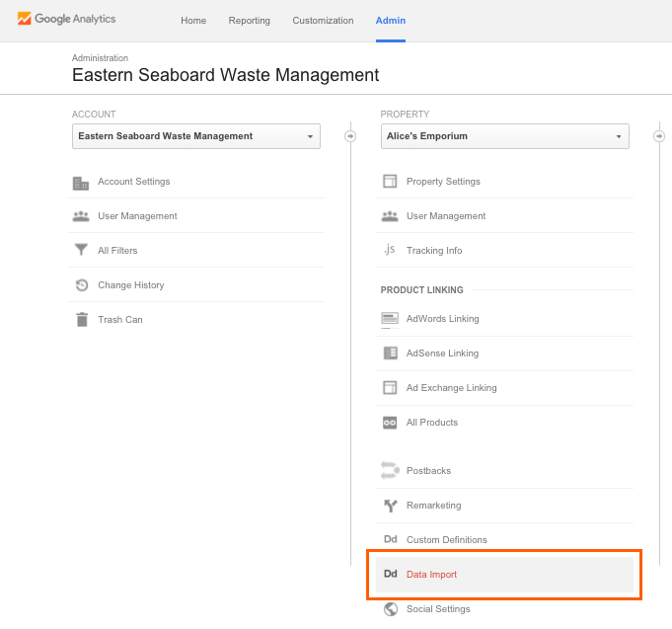Click the account User Management people icon

pyautogui.click(x=81, y=216)
